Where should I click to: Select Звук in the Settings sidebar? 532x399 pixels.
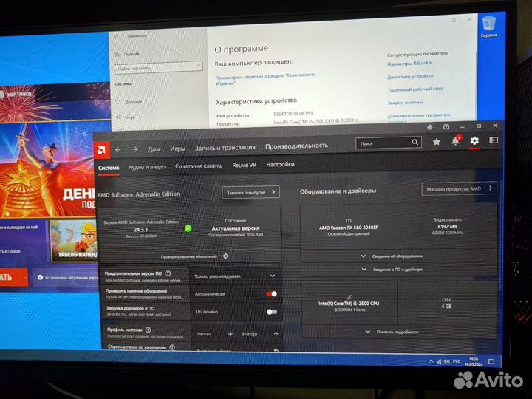(130, 117)
